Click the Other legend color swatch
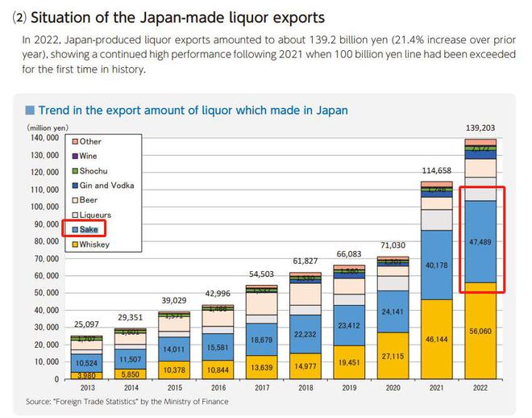The height and width of the screenshot is (418, 532). (73, 142)
